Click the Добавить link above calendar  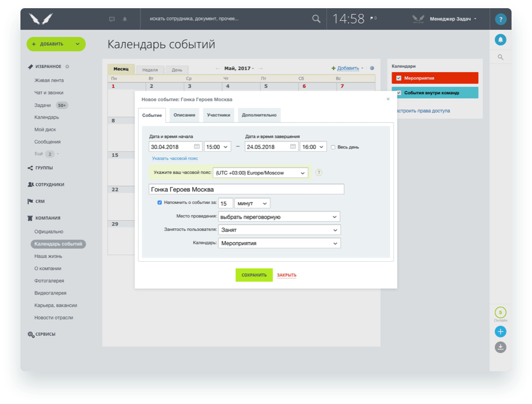pyautogui.click(x=348, y=68)
